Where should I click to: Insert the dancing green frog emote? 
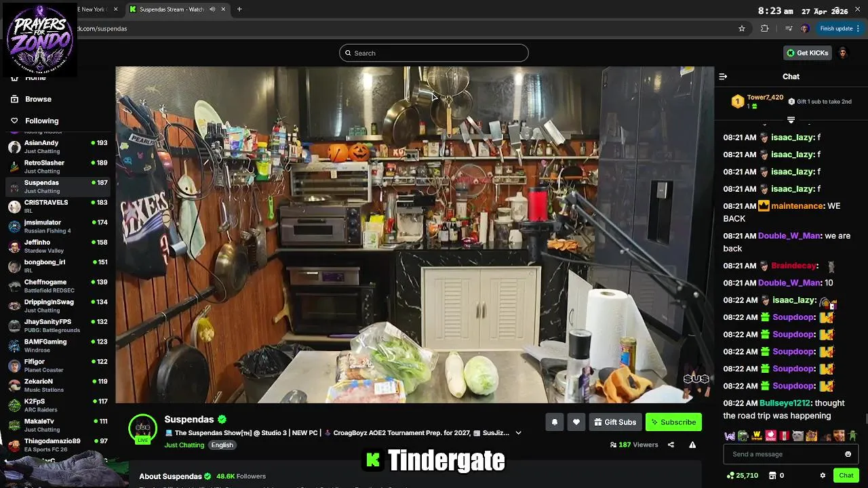(x=852, y=436)
